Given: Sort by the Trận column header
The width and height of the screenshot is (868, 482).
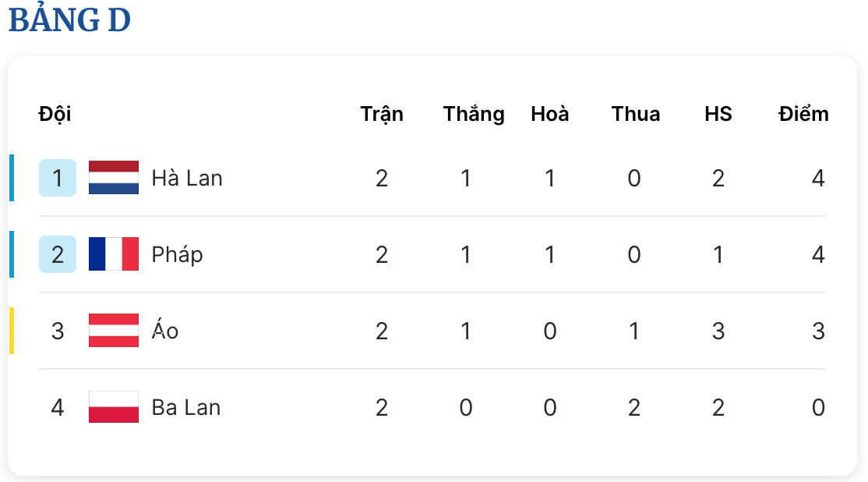Looking at the screenshot, I should [x=382, y=114].
